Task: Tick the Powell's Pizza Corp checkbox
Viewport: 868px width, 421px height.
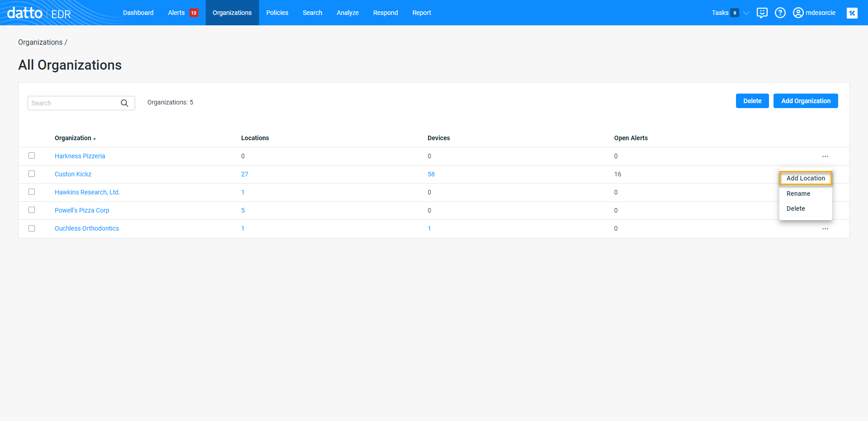Action: coord(32,210)
